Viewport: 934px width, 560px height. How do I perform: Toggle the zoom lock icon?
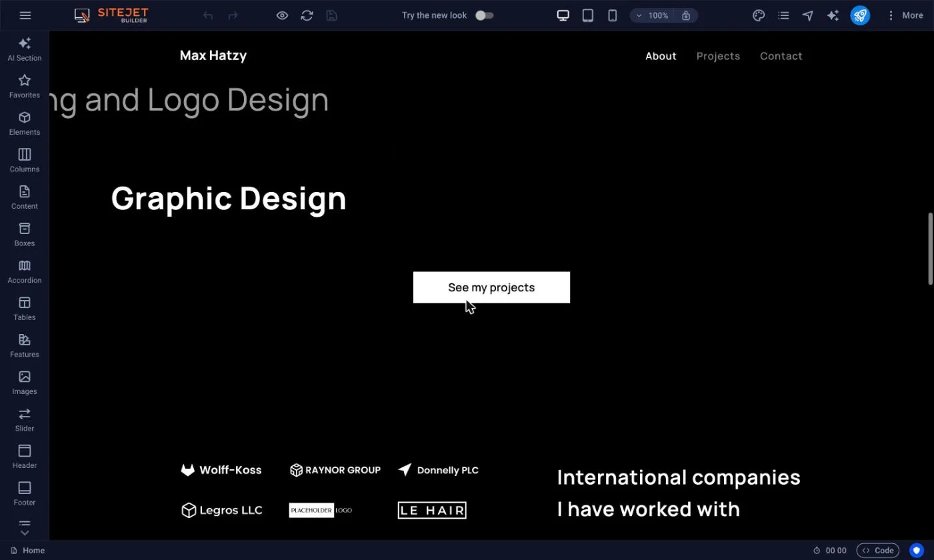click(686, 15)
